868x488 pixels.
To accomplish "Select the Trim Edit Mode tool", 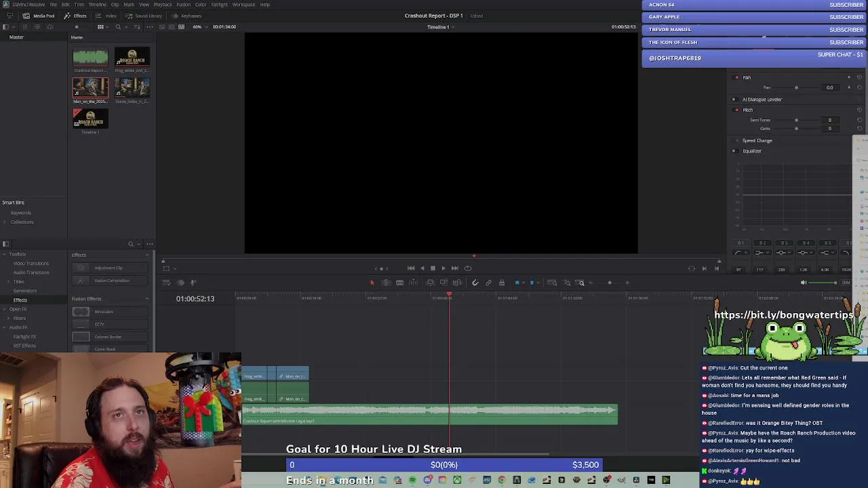I will tap(386, 283).
